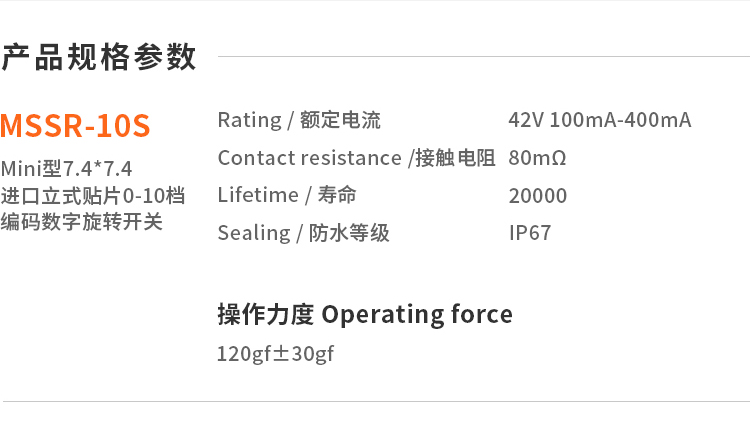The height and width of the screenshot is (423, 750).
Task: Click the IP67 sealing value
Action: point(529,233)
